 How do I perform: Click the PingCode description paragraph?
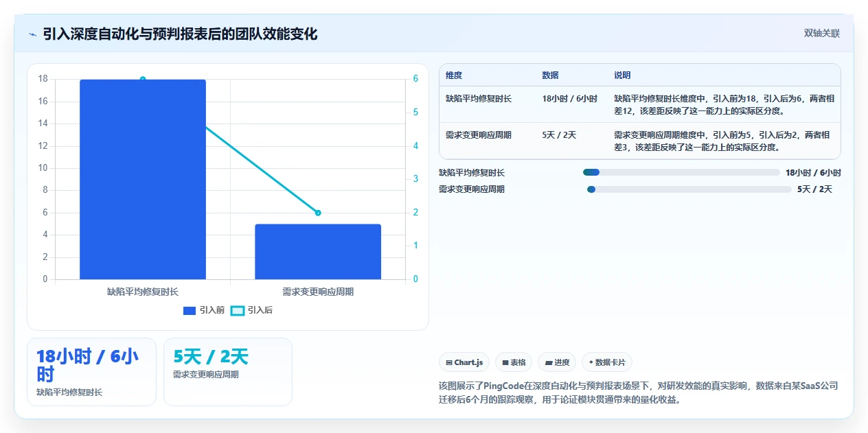click(x=638, y=393)
